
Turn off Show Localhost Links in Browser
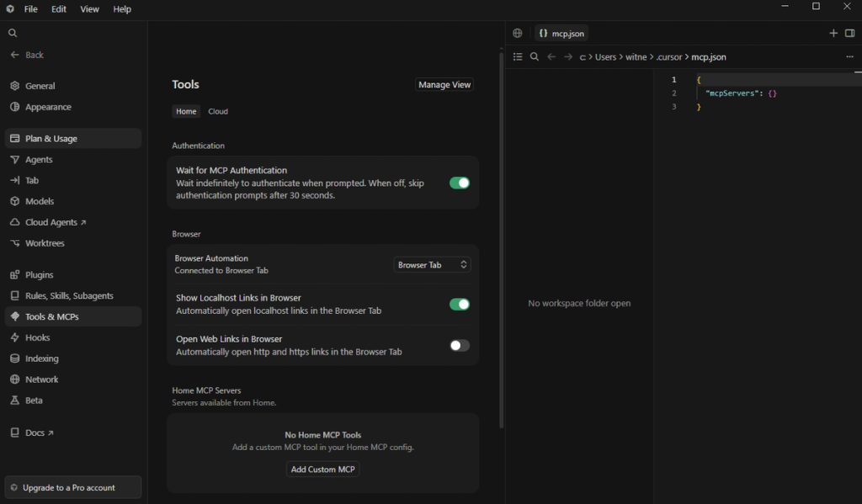pos(460,304)
